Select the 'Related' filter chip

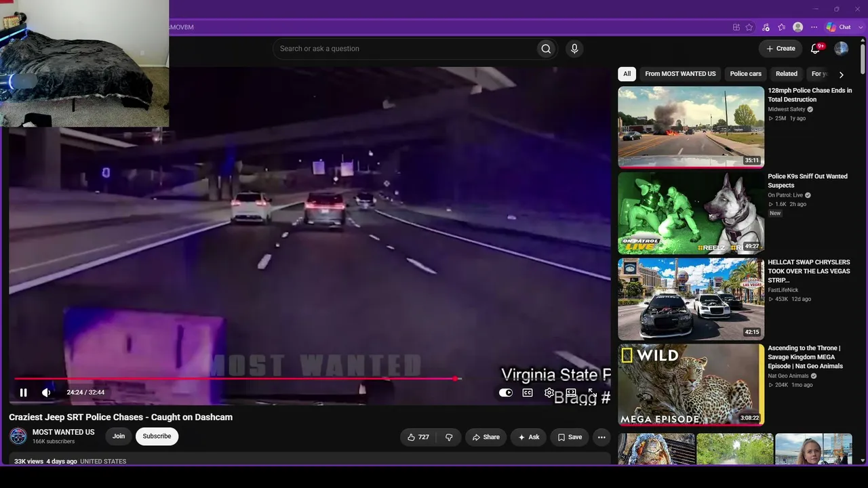point(787,74)
